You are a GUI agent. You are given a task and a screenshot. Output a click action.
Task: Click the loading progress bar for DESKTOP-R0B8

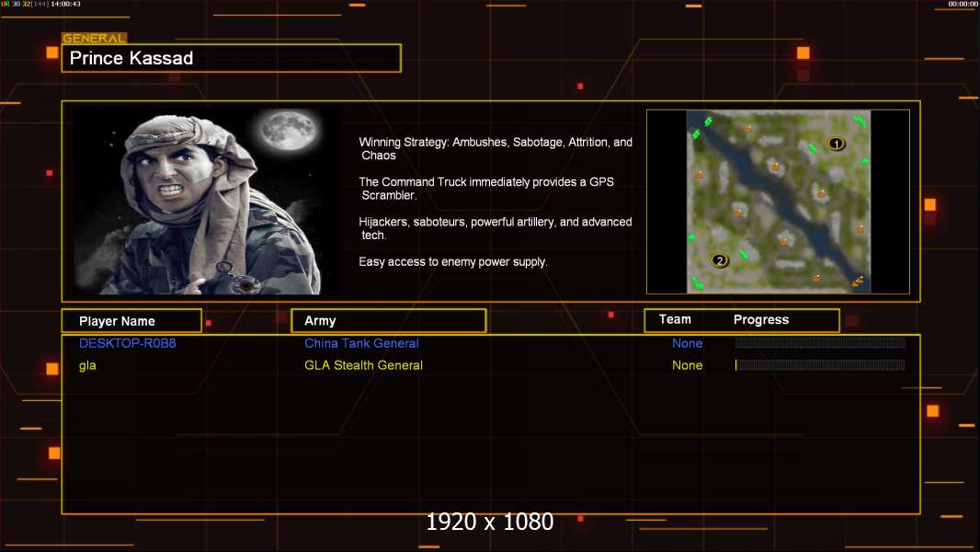coord(820,342)
